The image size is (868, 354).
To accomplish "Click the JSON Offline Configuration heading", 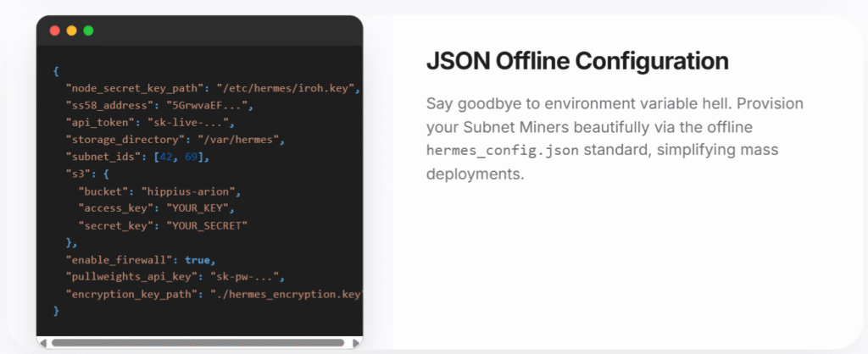I will coord(576,61).
